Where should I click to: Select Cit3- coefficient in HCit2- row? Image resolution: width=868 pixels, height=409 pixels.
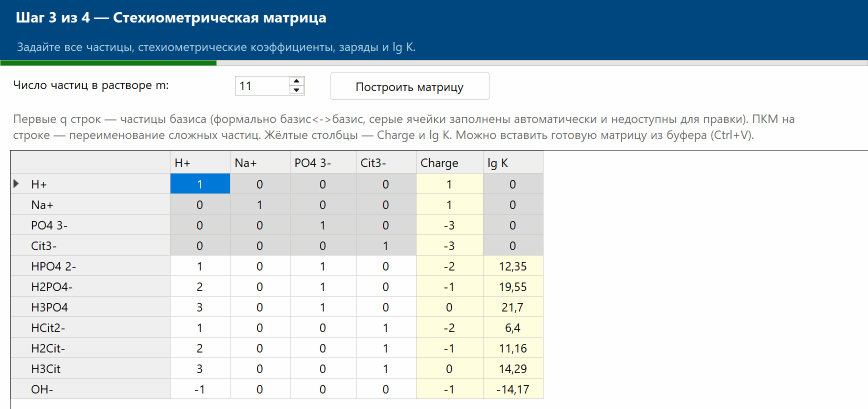click(386, 327)
